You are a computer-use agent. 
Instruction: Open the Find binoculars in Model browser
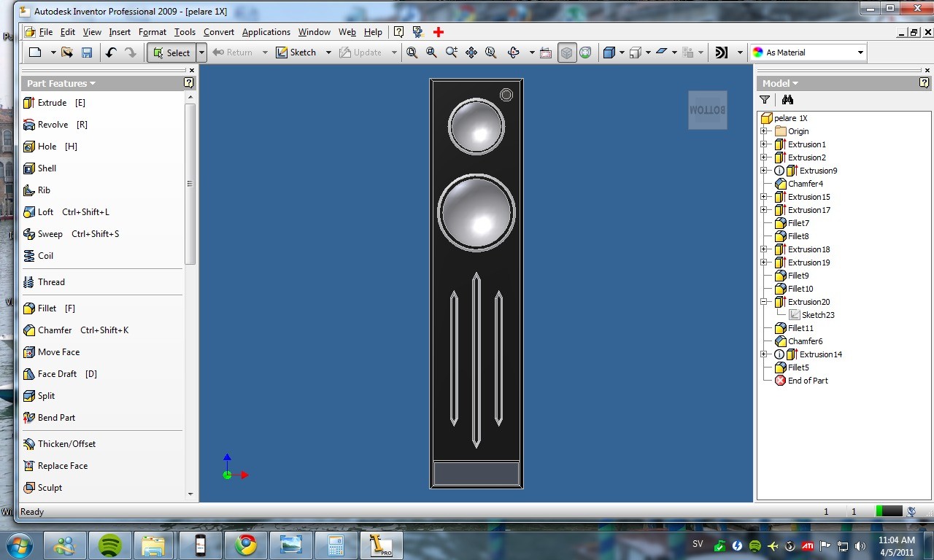point(787,100)
